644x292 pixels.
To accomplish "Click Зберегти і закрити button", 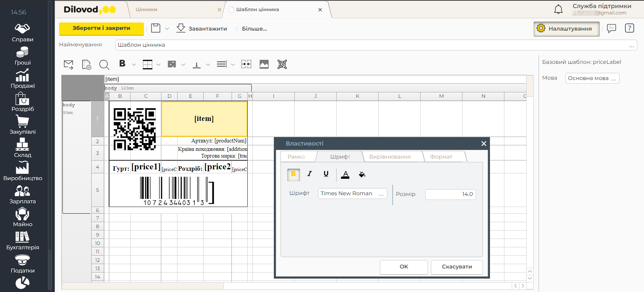I will [x=101, y=29].
